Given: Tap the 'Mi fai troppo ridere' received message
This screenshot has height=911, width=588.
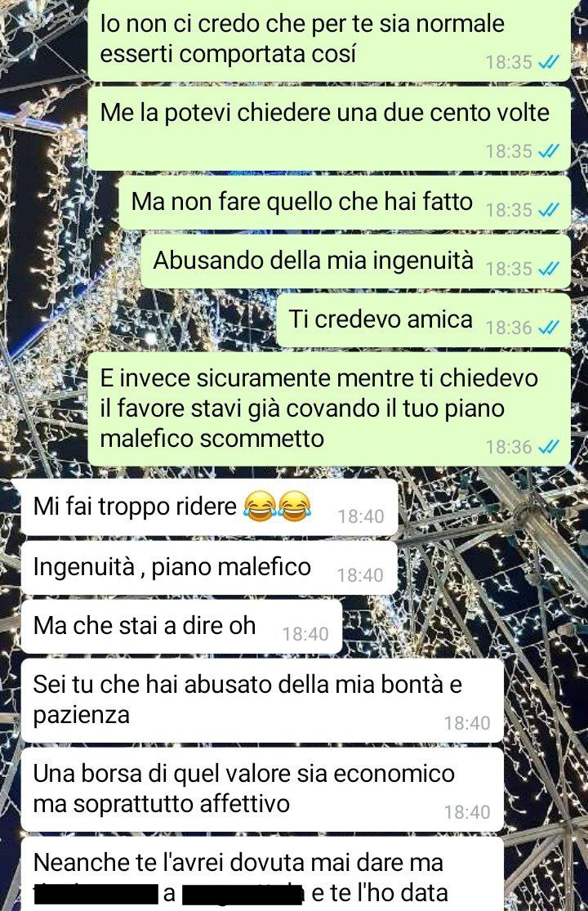Looking at the screenshot, I should click(210, 507).
